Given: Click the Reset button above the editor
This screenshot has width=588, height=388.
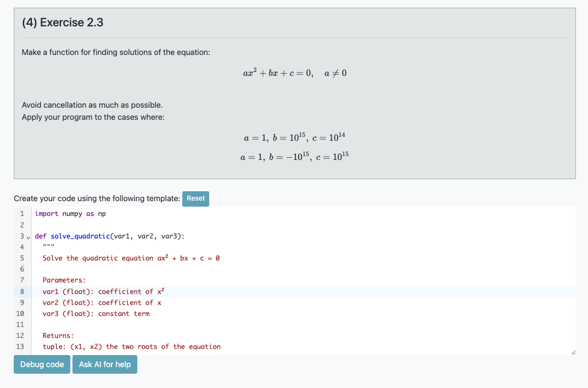Looking at the screenshot, I should tap(195, 198).
